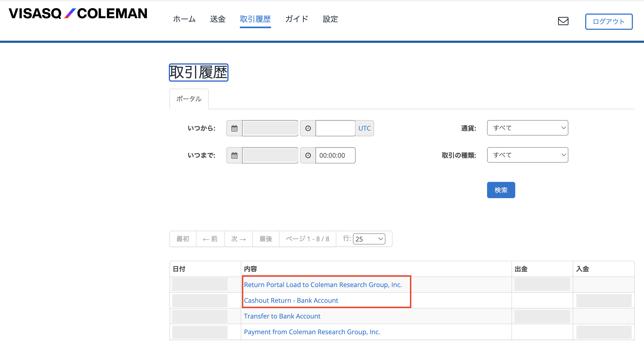Click the いつまで time field showing 00:00:00

coord(336,155)
